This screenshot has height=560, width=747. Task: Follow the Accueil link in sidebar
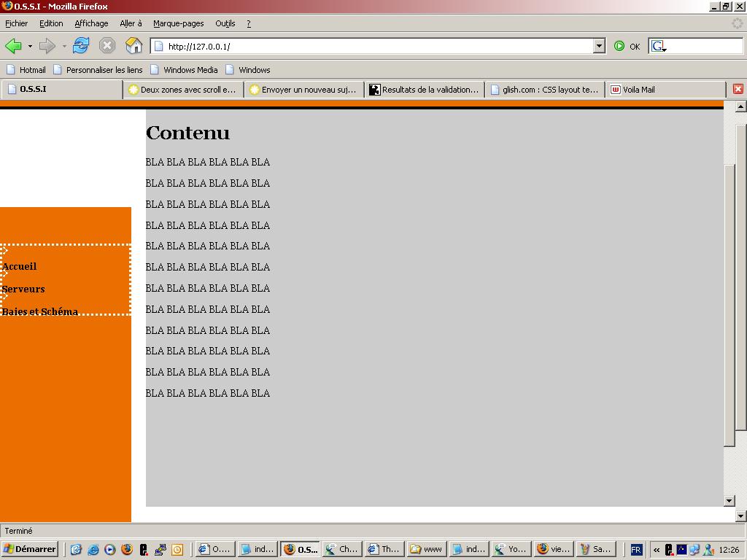[x=20, y=267]
